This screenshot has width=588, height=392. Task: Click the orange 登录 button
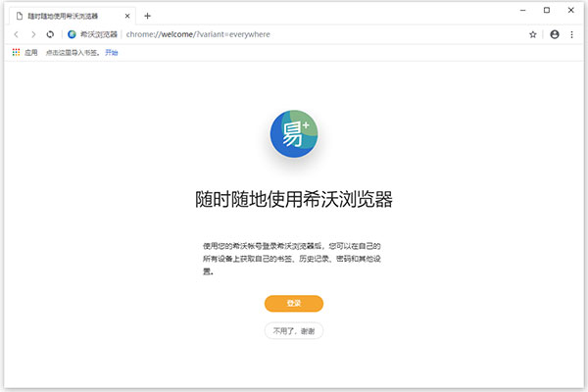point(294,303)
